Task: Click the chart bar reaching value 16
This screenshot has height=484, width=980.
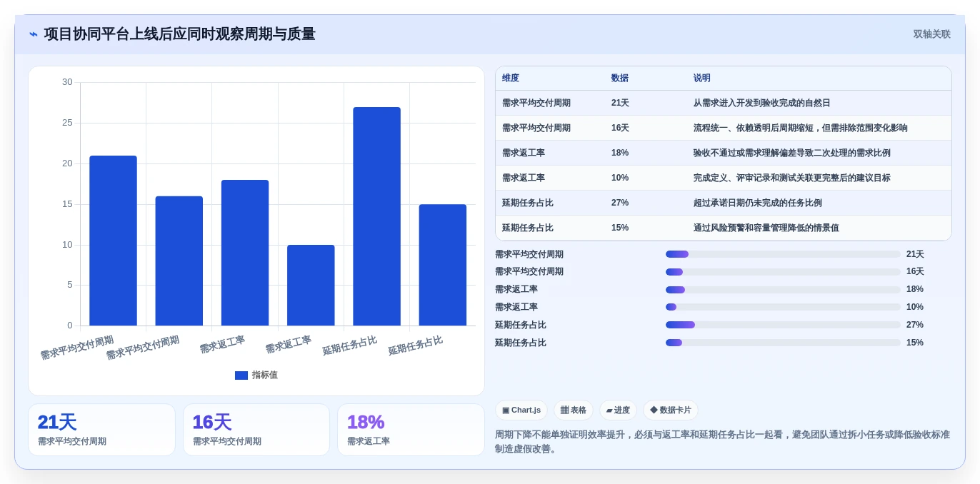Action: point(179,261)
